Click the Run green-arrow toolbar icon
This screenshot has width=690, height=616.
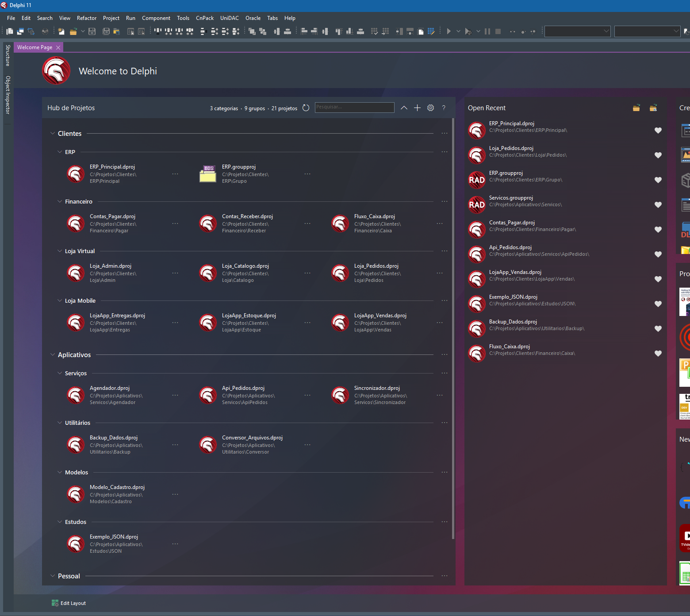click(x=448, y=31)
